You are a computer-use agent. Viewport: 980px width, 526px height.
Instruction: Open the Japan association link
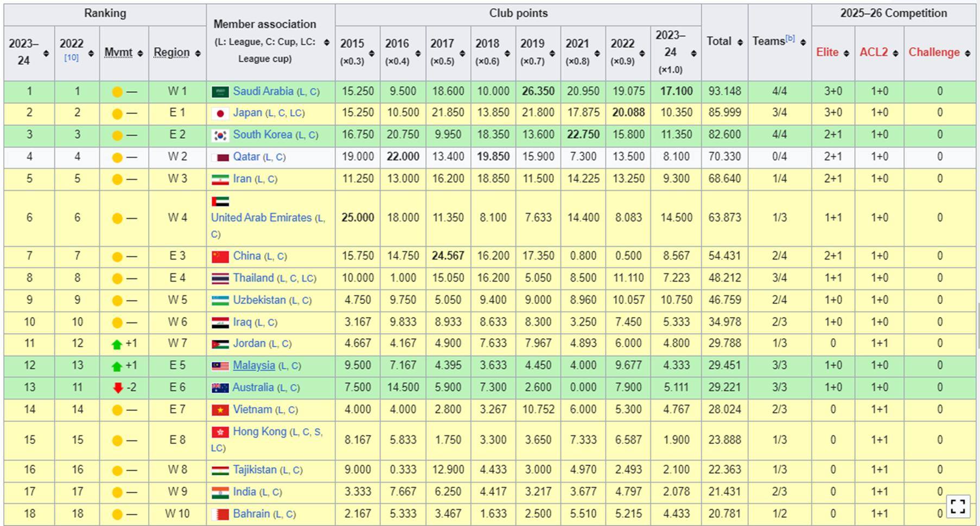[x=247, y=113]
